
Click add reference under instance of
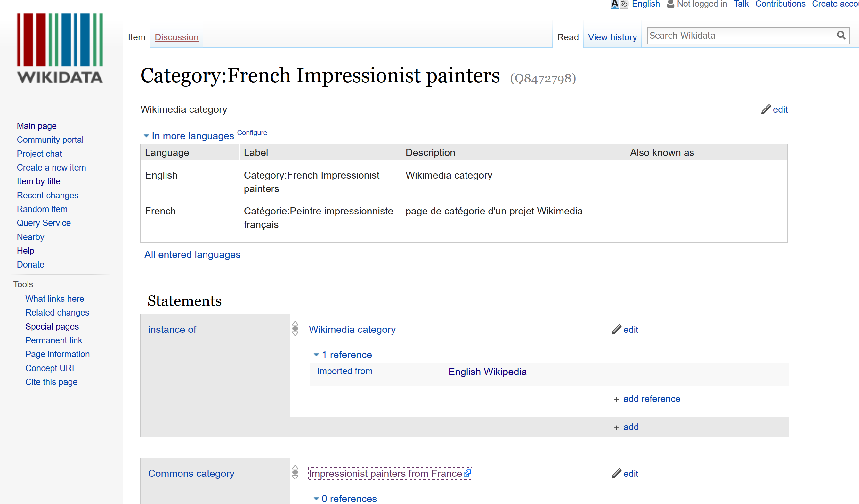point(652,399)
